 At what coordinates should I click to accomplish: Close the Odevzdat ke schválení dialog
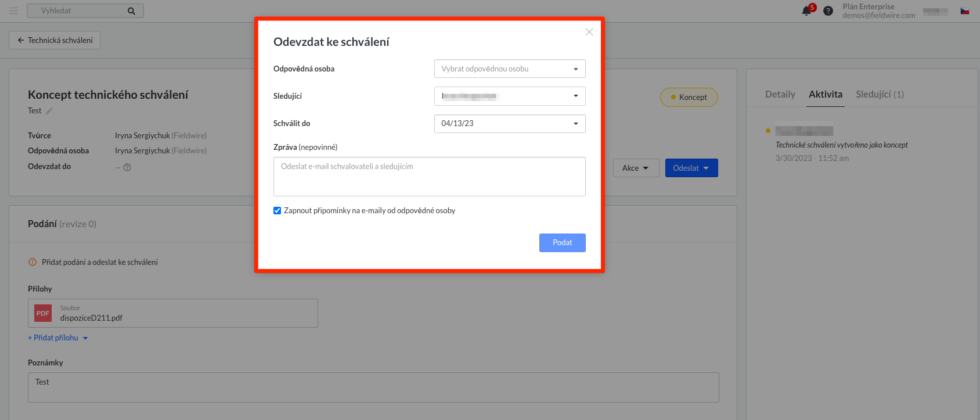click(589, 32)
